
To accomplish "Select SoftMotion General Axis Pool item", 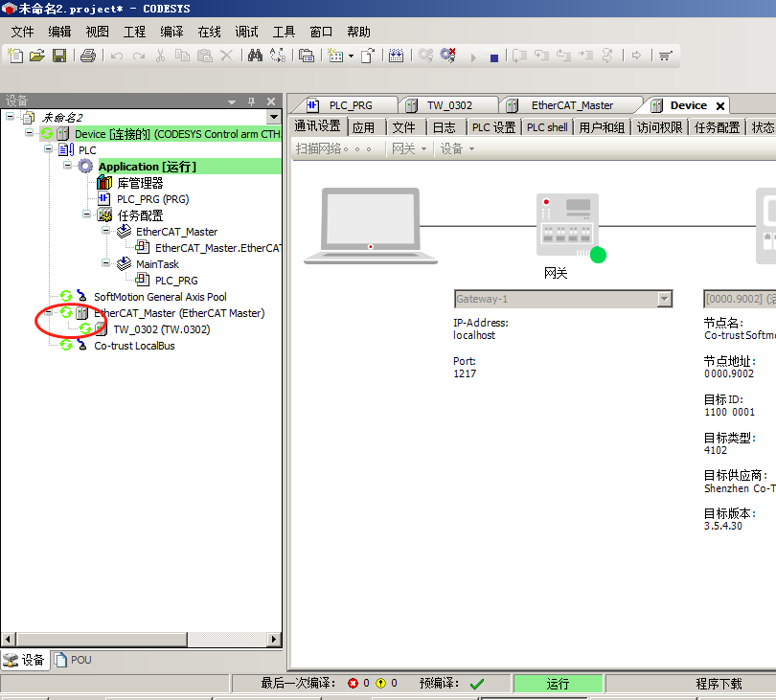I will pos(160,297).
